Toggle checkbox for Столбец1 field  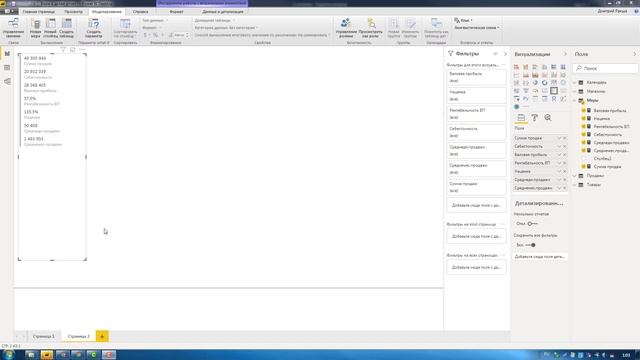click(x=584, y=158)
